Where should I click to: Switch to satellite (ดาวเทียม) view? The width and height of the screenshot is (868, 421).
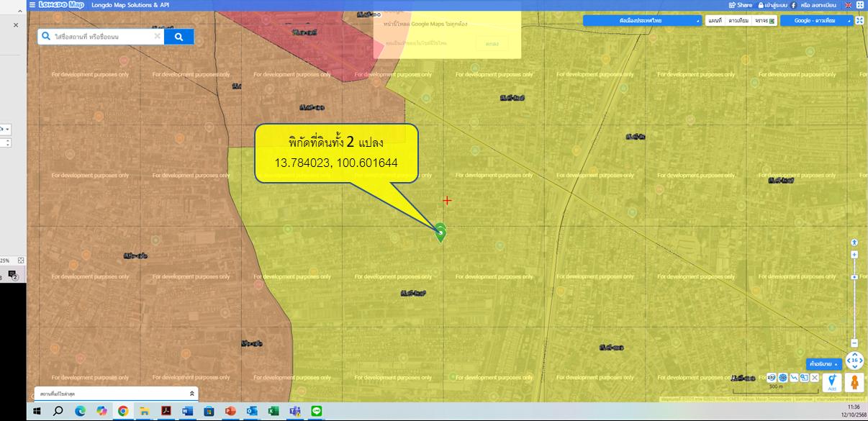coord(738,21)
